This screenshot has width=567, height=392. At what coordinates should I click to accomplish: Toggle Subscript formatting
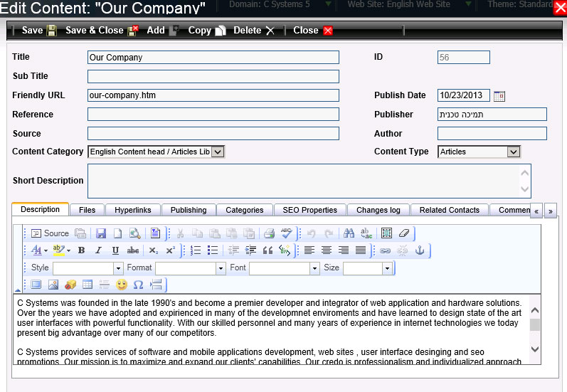(154, 250)
